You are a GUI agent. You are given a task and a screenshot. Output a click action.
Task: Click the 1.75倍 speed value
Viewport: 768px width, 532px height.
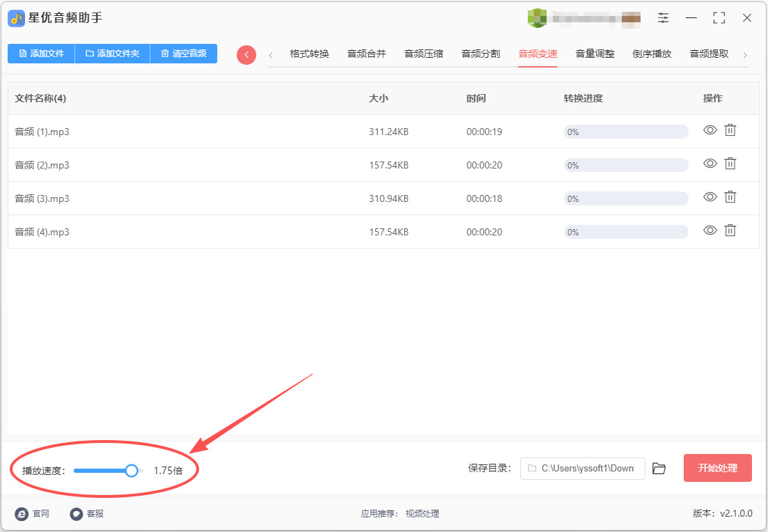pos(168,471)
